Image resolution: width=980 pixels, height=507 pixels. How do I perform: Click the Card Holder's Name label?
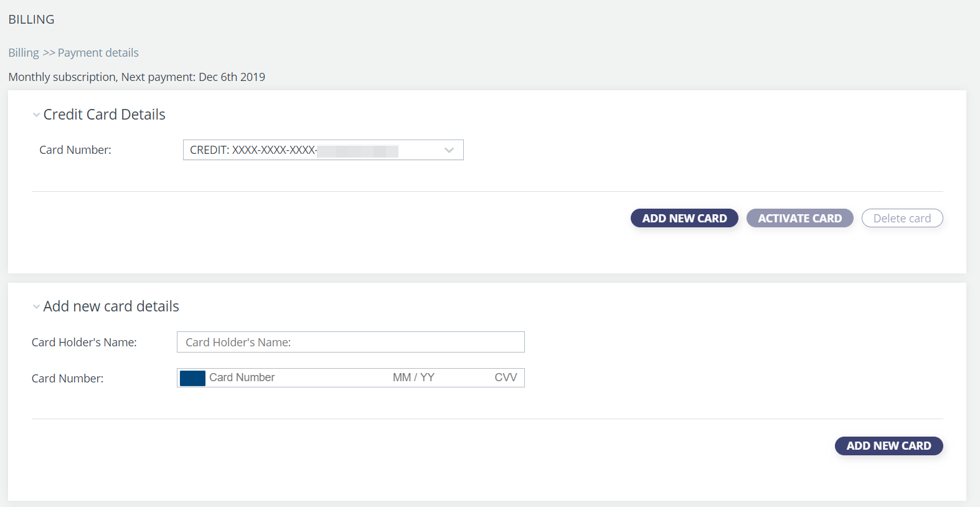point(84,343)
